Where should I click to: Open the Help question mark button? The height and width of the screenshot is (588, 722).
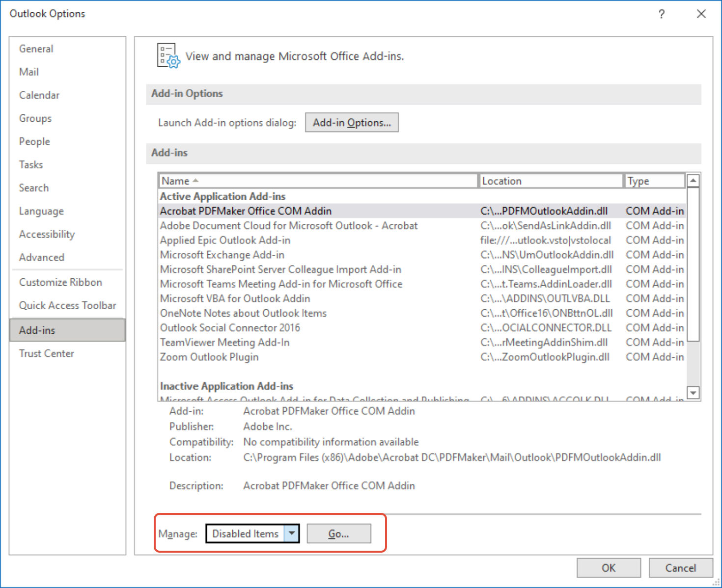[662, 14]
